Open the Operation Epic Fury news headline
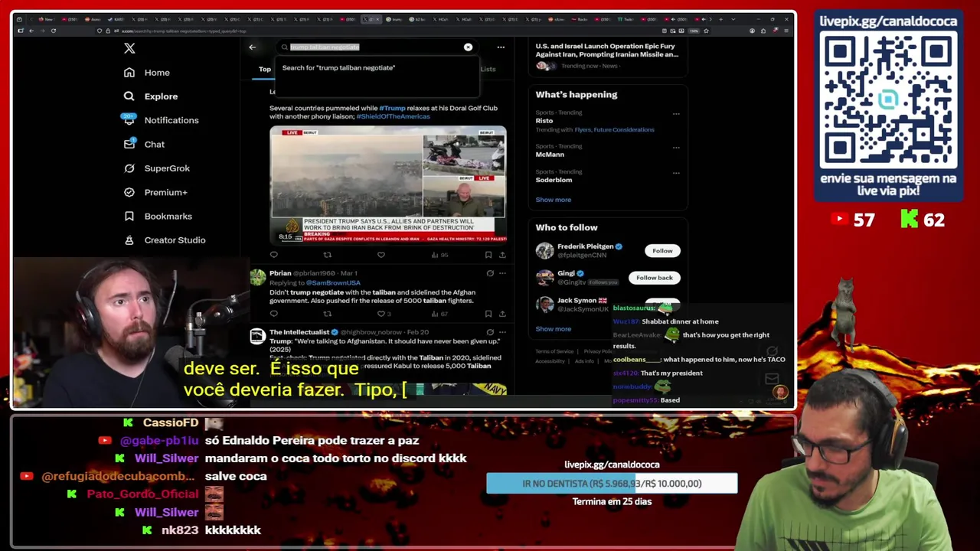Viewport: 980px width, 551px height. point(606,51)
